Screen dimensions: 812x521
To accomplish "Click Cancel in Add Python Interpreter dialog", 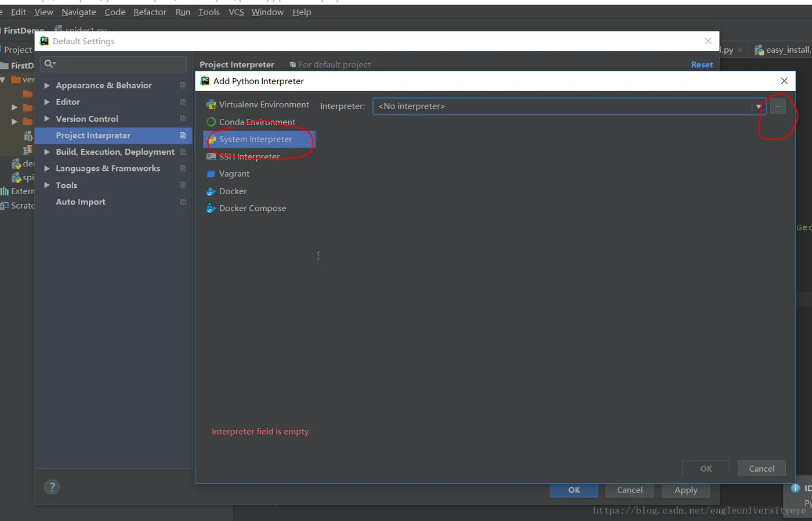I will (762, 469).
